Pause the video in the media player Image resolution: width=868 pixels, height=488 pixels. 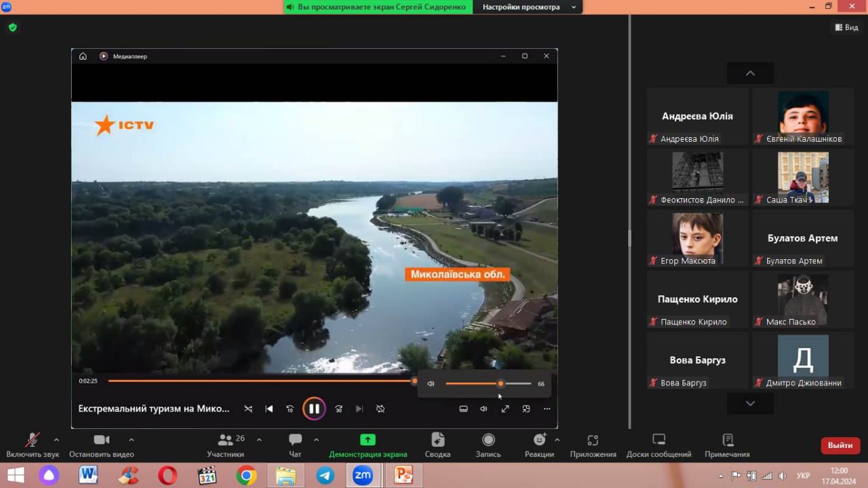(314, 409)
